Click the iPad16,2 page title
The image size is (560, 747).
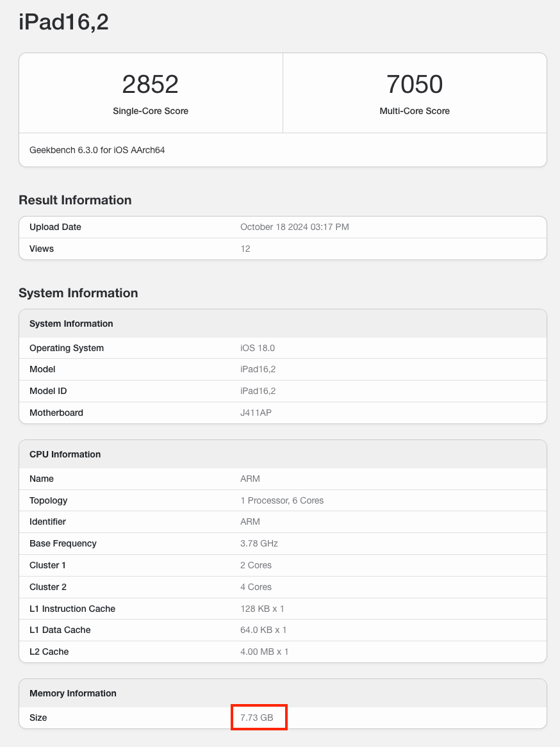63,22
